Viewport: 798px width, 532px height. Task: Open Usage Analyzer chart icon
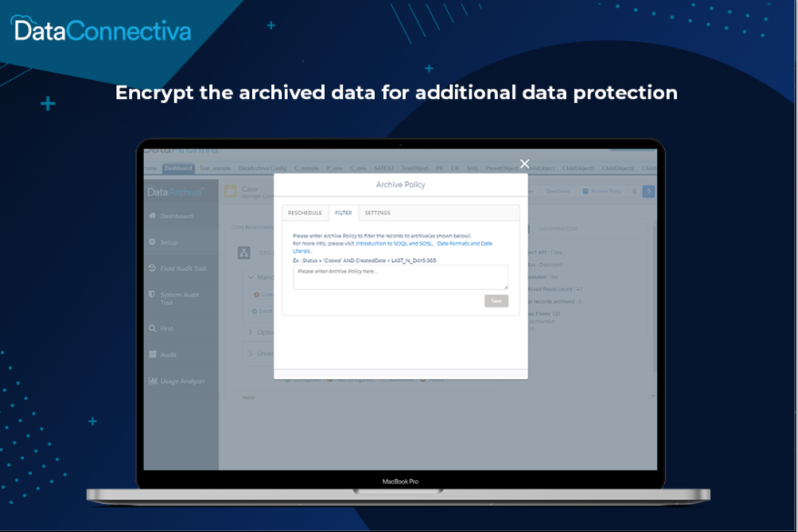(152, 380)
